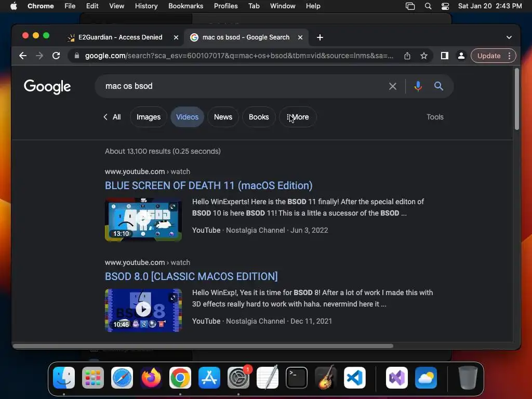Launch GarageBand from the Dock
The height and width of the screenshot is (399, 532).
coord(326,378)
